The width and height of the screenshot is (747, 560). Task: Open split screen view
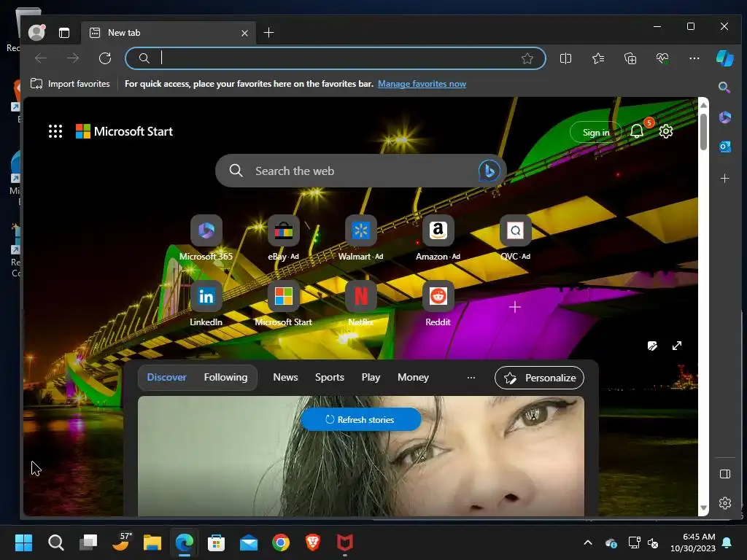point(565,58)
